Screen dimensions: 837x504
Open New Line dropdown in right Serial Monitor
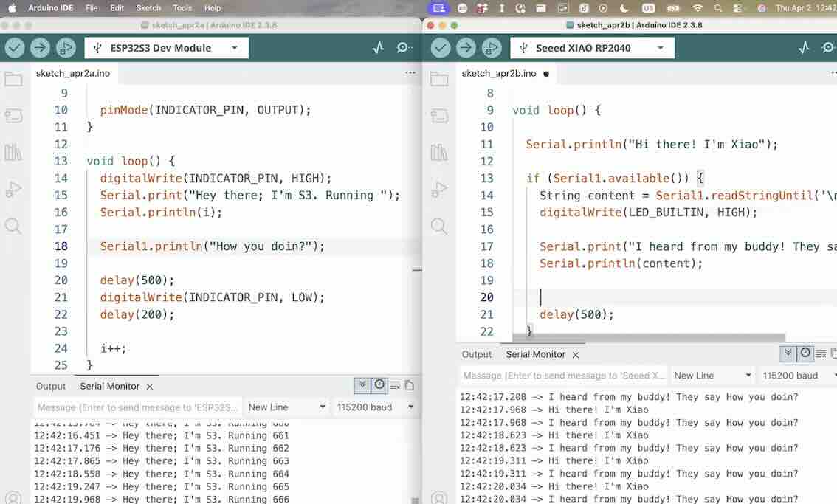click(712, 376)
